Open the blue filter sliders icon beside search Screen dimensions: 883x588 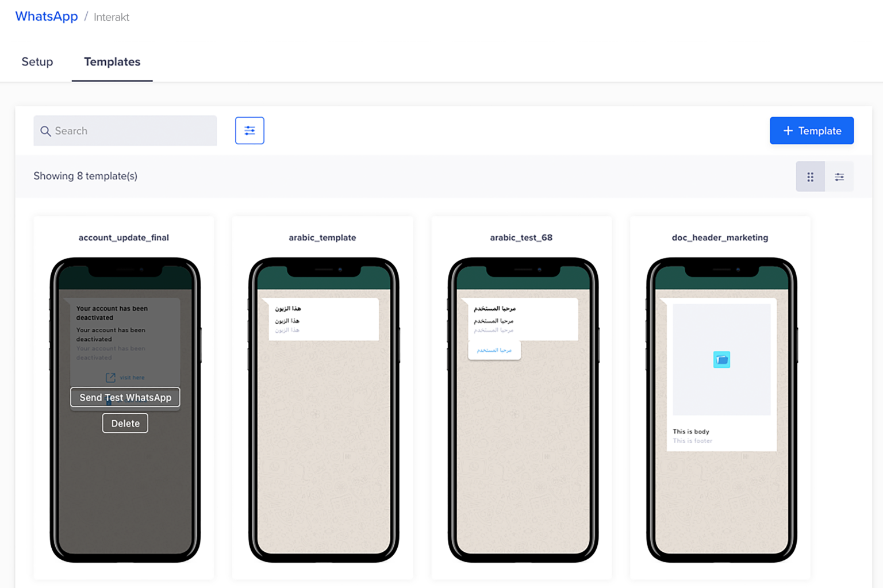tap(249, 130)
